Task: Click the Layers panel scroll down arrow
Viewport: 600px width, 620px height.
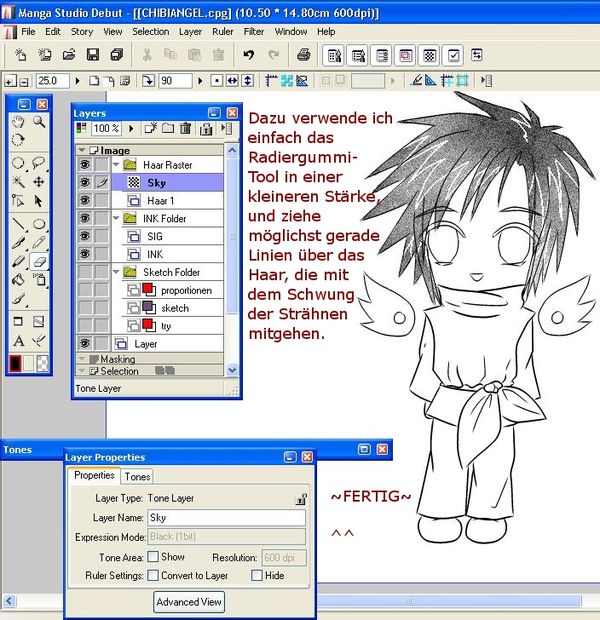Action: point(232,370)
